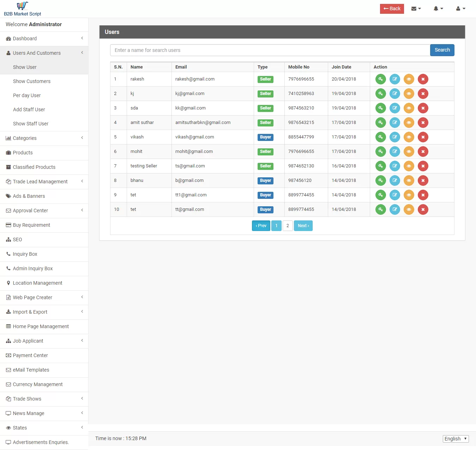The height and width of the screenshot is (450, 476).
Task: Click the green key icon for rakesh
Action: tap(381, 79)
